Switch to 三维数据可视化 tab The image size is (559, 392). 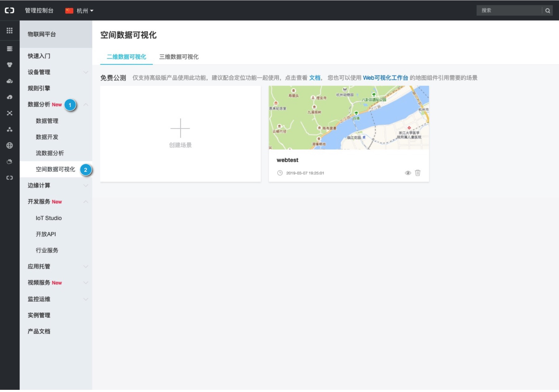tap(179, 57)
